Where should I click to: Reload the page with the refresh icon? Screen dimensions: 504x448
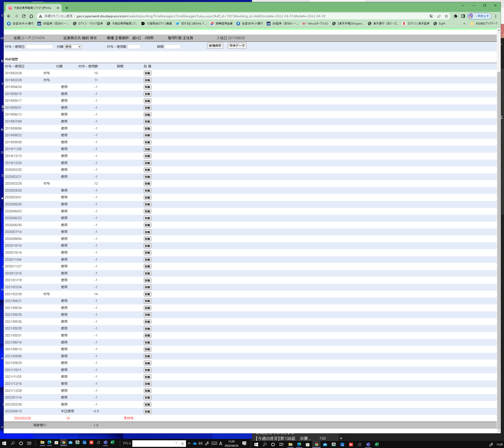click(24, 16)
